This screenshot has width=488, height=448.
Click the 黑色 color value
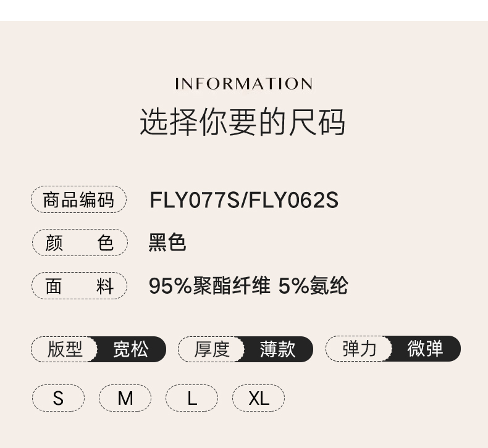point(167,243)
